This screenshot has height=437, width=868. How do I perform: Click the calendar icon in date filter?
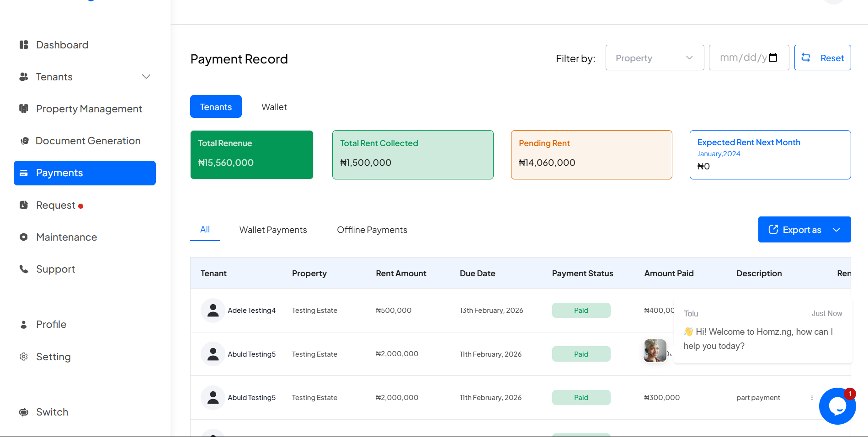point(773,58)
